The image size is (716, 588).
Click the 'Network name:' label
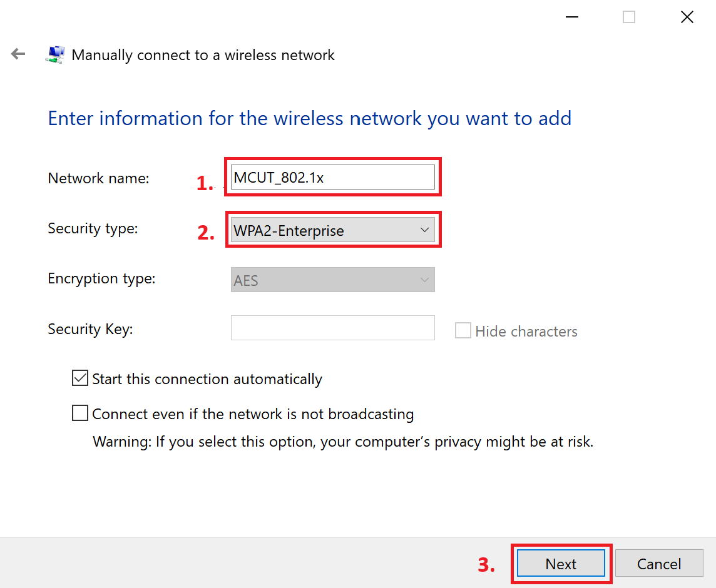point(98,178)
